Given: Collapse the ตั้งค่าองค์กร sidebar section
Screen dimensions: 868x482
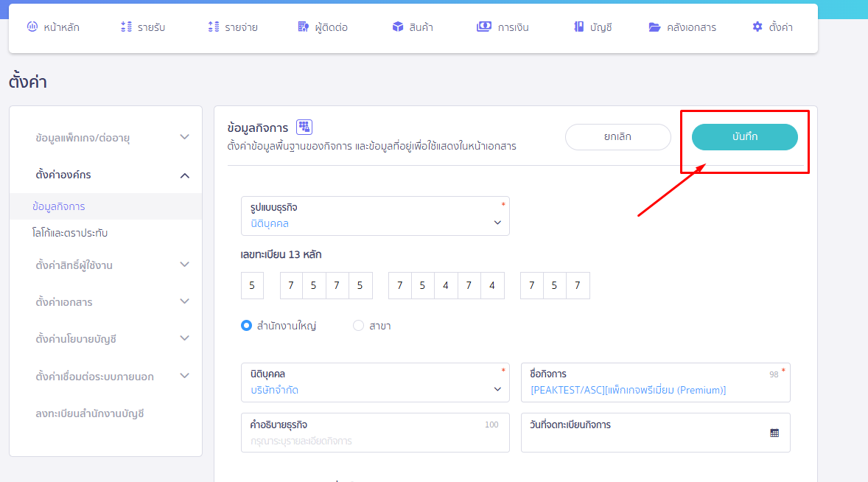Looking at the screenshot, I should click(x=184, y=175).
